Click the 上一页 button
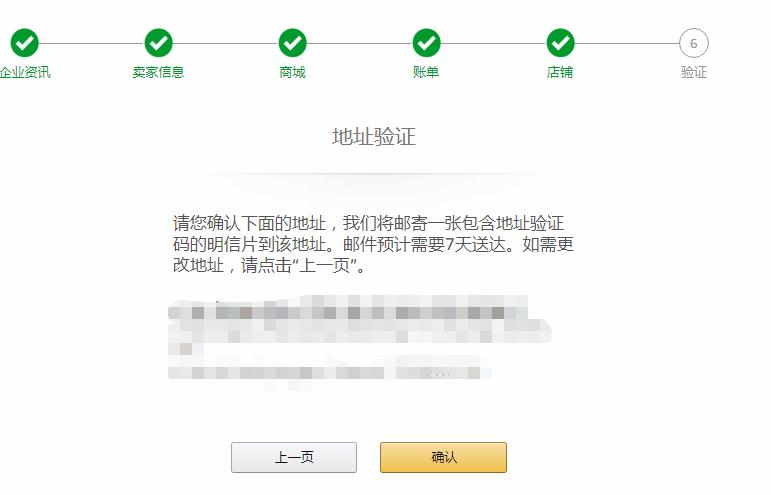Viewport: 771px width, 495px height. (x=294, y=457)
